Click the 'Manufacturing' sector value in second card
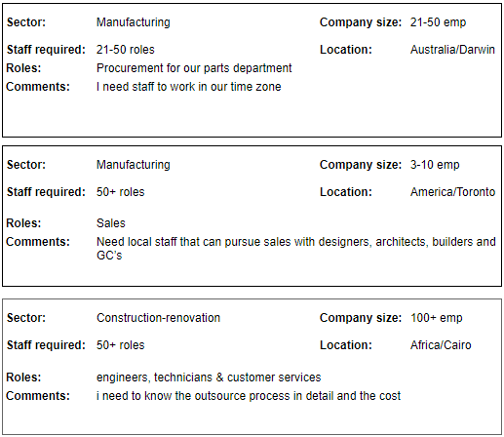The image size is (504, 437). coord(134,165)
